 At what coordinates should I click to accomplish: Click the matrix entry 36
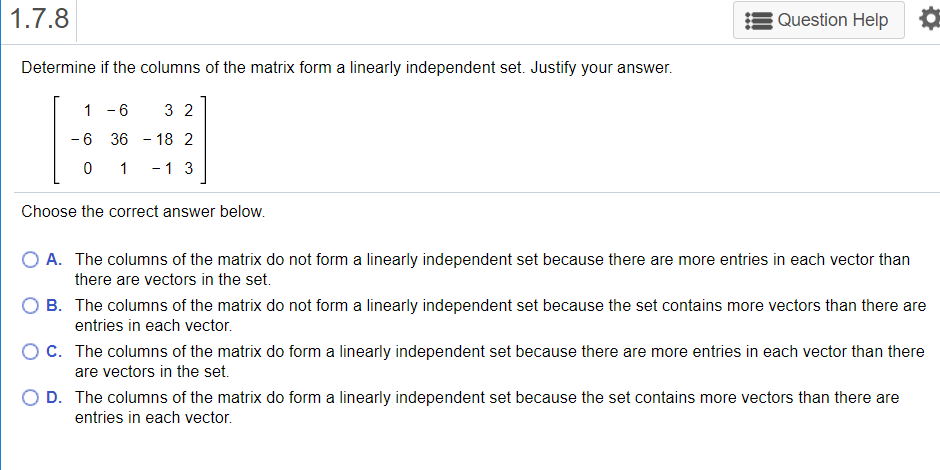pyautogui.click(x=119, y=140)
